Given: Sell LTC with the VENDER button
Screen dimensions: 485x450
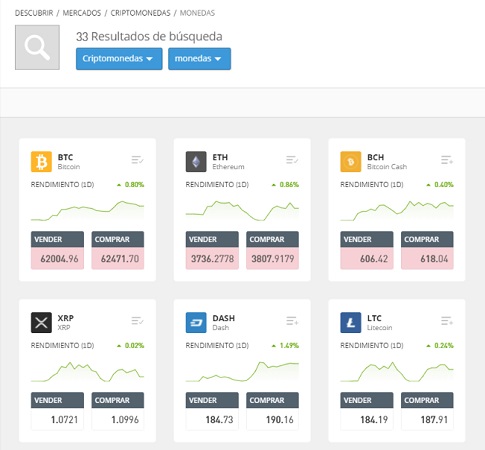Looking at the screenshot, I should (x=367, y=400).
